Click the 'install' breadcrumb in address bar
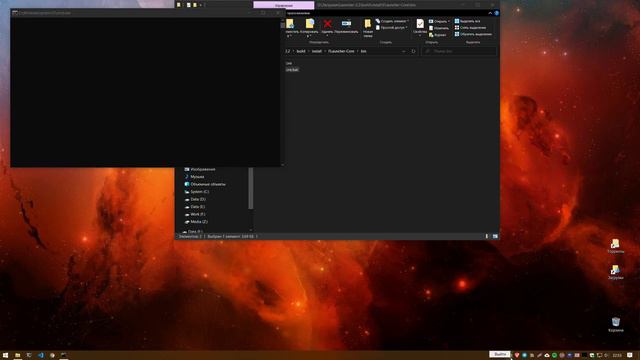The width and height of the screenshot is (640, 360). 317,51
